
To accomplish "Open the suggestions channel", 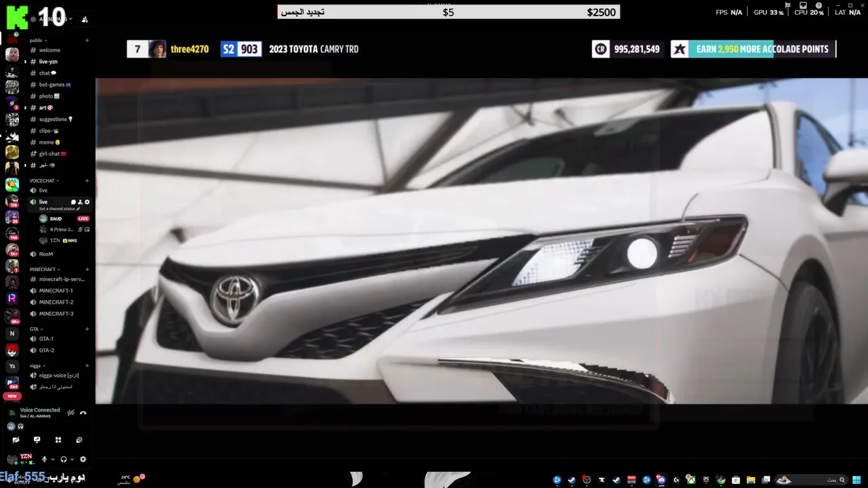I will 56,119.
